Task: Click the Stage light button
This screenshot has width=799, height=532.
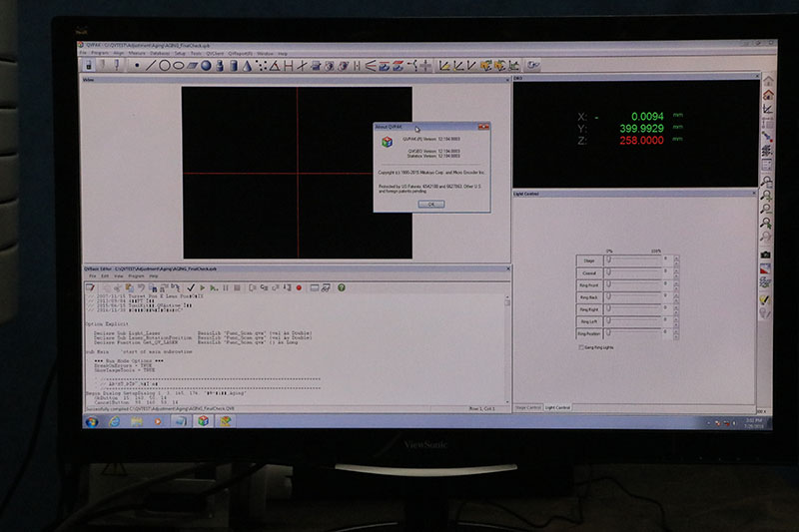Action: click(589, 261)
